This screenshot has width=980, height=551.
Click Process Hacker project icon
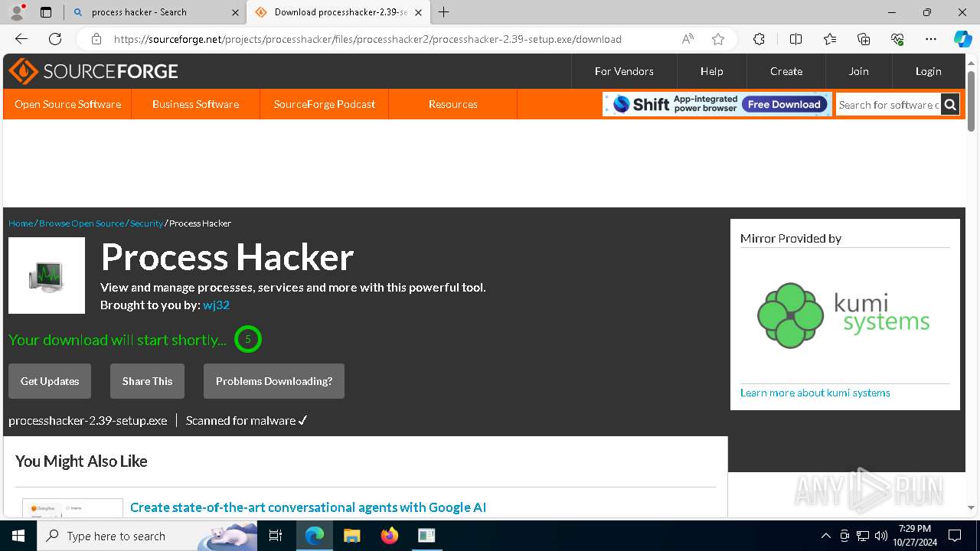pyautogui.click(x=47, y=275)
